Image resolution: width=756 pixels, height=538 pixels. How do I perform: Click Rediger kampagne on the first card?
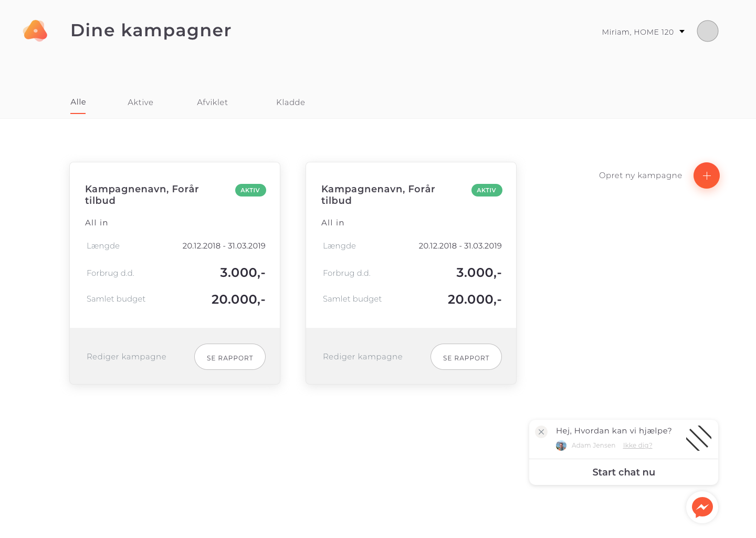[127, 357]
